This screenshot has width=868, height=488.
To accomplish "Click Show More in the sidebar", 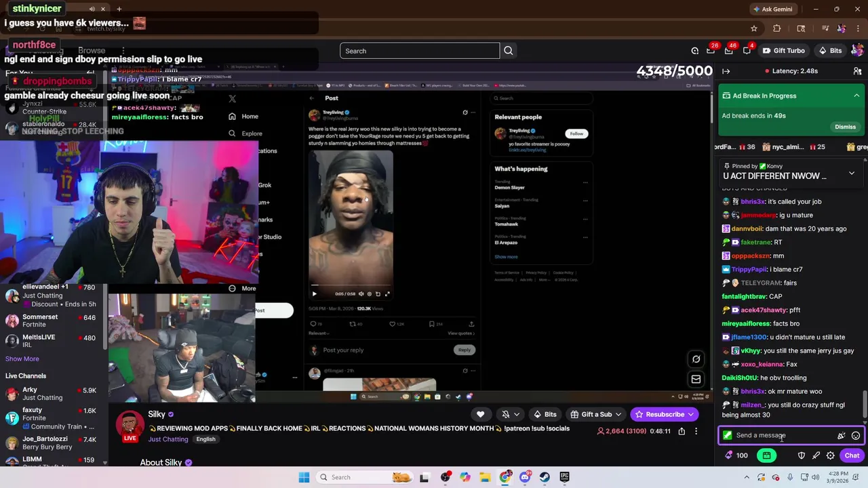I will point(22,359).
